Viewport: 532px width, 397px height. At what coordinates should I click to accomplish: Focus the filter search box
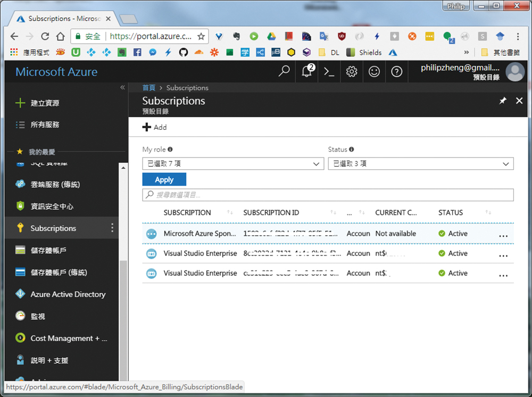click(x=328, y=195)
